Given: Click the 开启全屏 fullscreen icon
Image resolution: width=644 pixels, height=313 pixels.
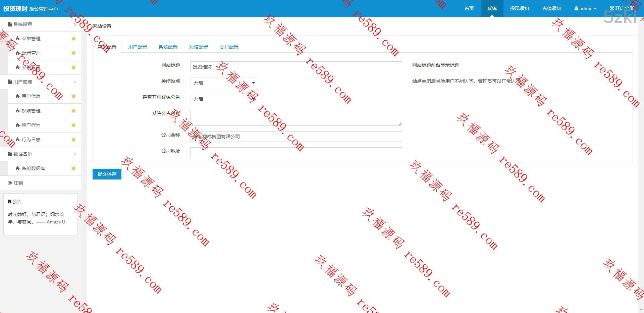Looking at the screenshot, I should coord(612,8).
